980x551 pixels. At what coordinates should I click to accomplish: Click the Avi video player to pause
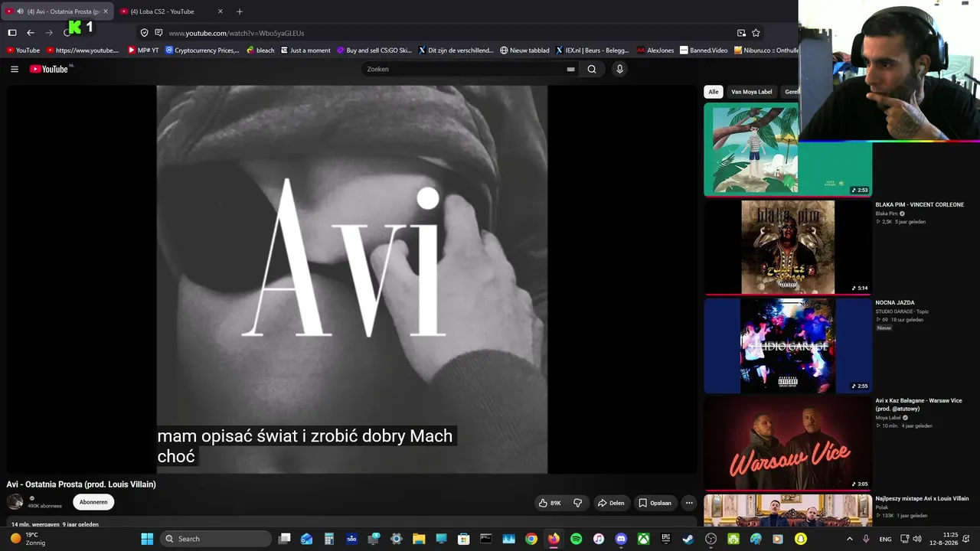point(352,279)
